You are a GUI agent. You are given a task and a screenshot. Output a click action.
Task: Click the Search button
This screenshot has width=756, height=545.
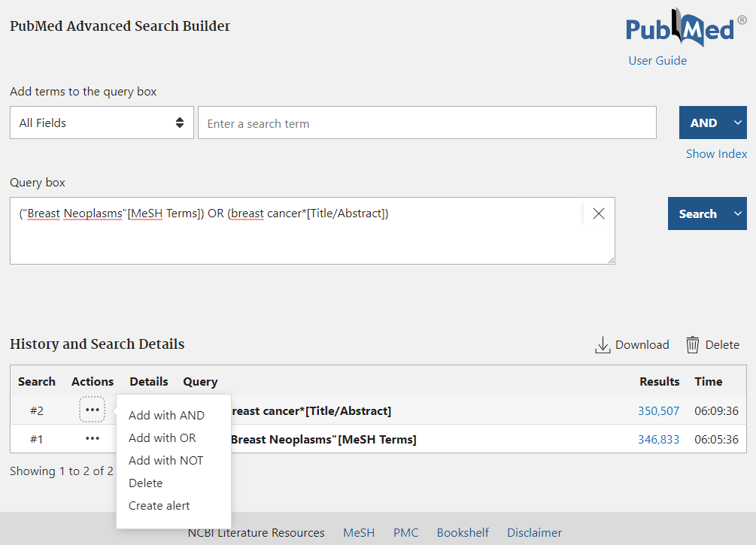(697, 213)
